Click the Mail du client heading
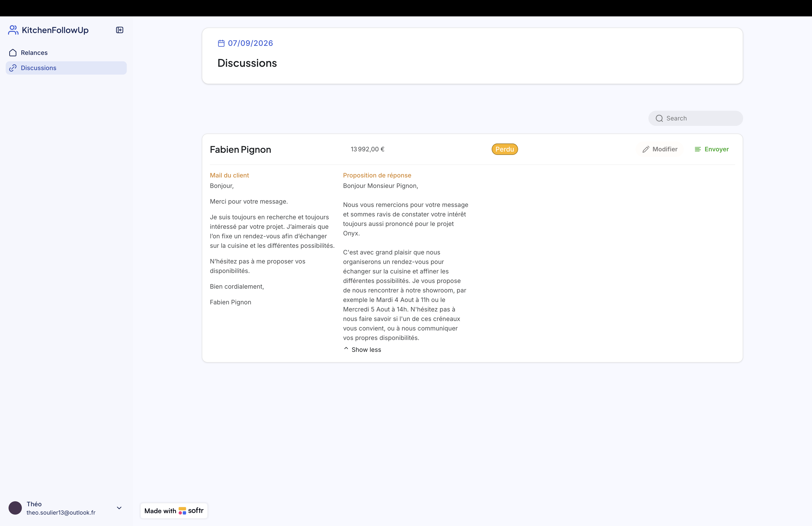The height and width of the screenshot is (526, 812). coord(229,175)
